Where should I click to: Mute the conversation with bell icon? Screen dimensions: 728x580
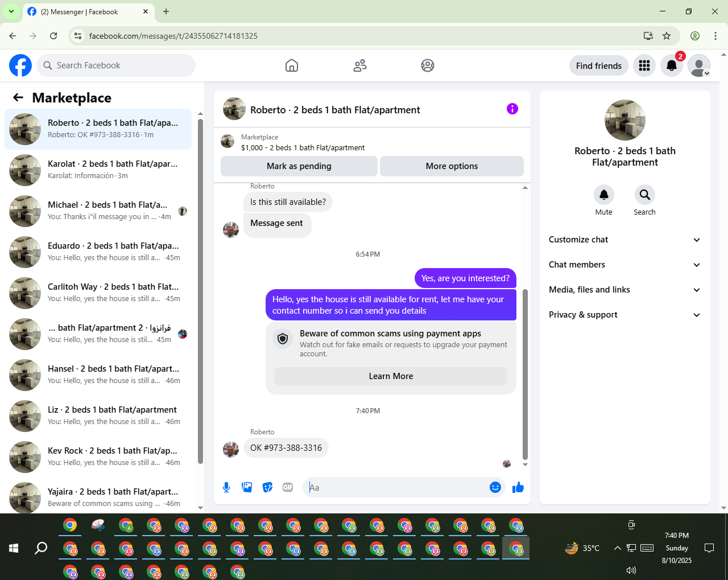(x=604, y=195)
